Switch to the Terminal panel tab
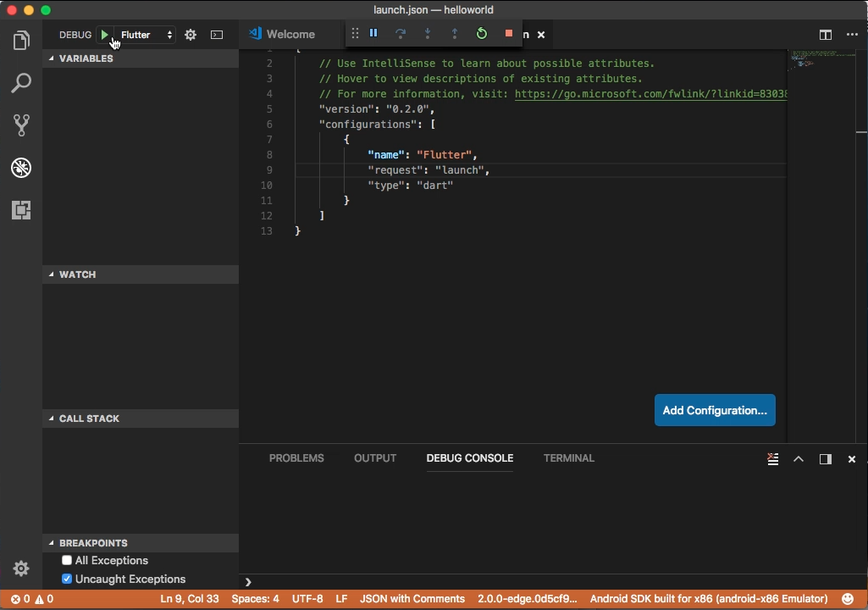The image size is (868, 610). [x=568, y=458]
